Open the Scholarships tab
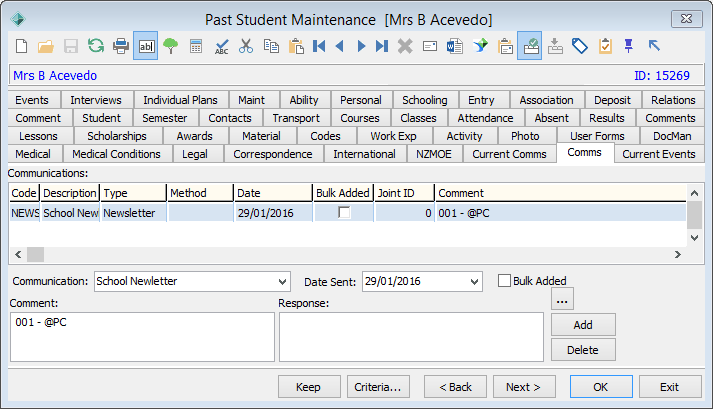713x409 pixels. [x=117, y=136]
